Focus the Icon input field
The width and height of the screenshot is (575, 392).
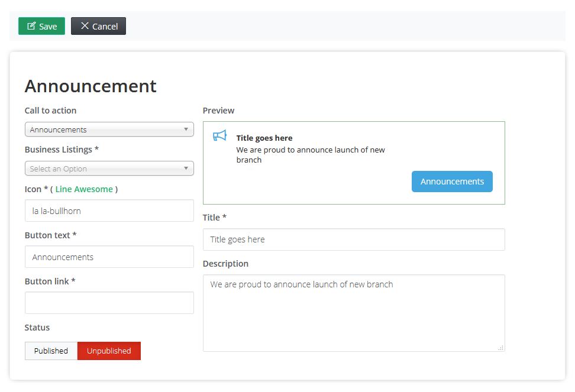(109, 210)
